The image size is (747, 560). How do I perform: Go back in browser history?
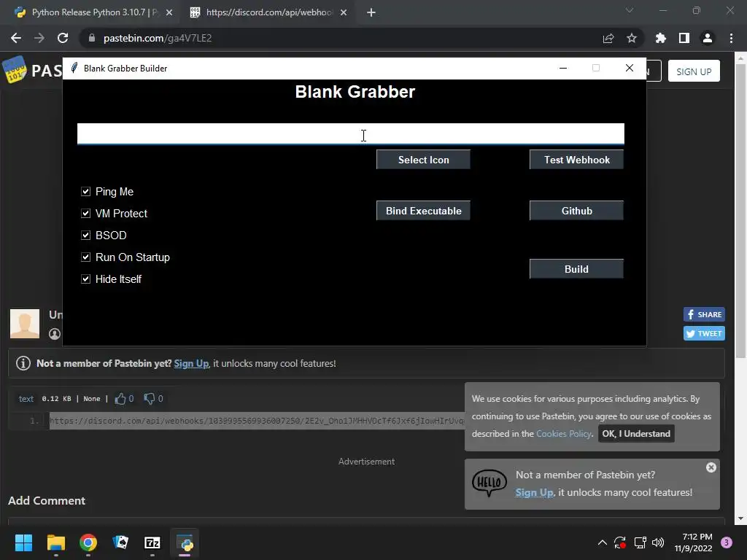(16, 38)
